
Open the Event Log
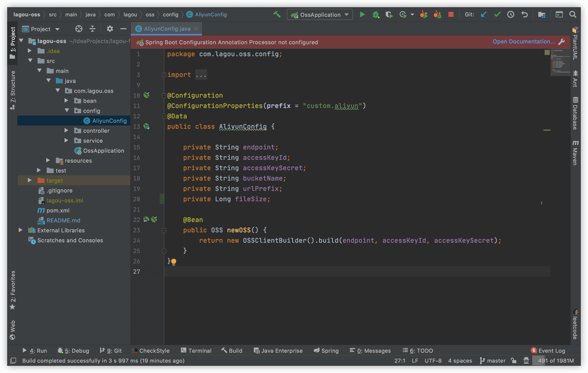pos(548,350)
